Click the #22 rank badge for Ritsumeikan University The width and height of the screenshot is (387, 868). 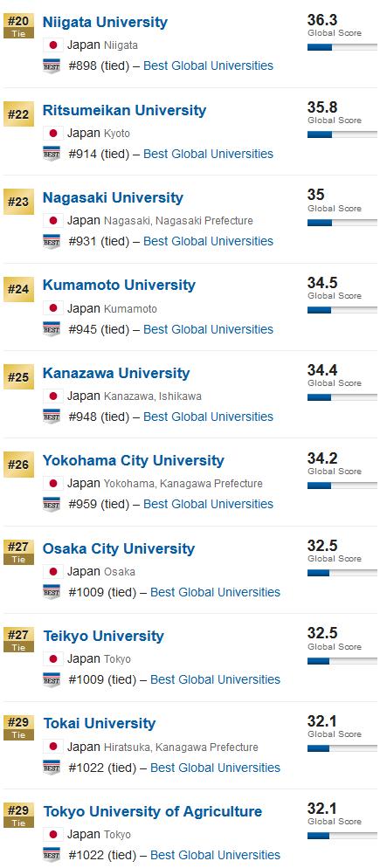[18, 114]
